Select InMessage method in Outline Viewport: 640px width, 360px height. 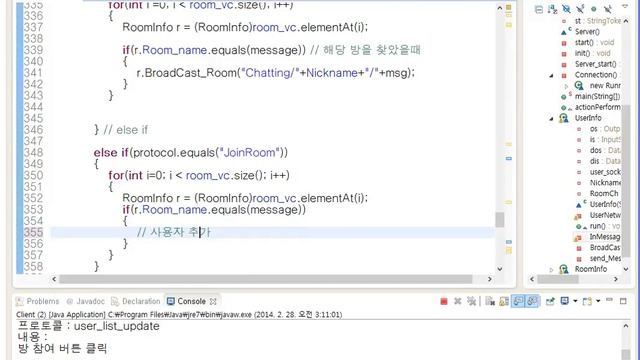click(605, 237)
